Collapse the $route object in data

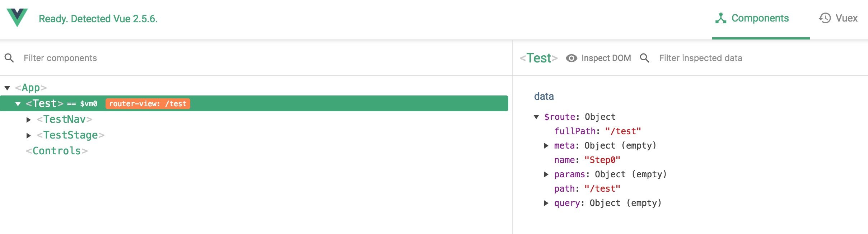point(536,117)
